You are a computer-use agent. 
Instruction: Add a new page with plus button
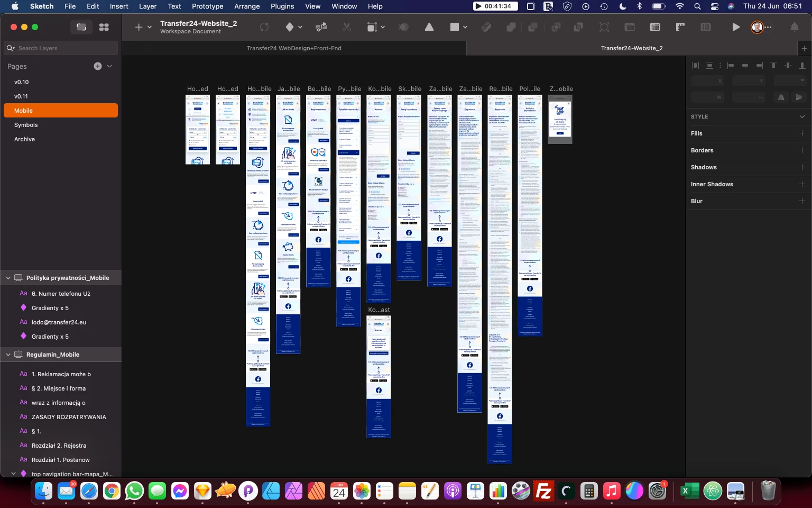coord(98,66)
